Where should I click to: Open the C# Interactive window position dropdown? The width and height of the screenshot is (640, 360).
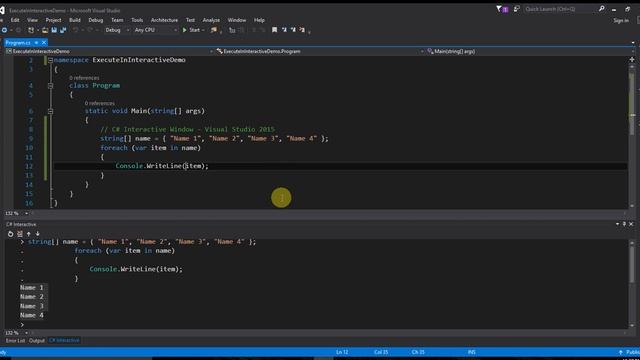(617, 224)
